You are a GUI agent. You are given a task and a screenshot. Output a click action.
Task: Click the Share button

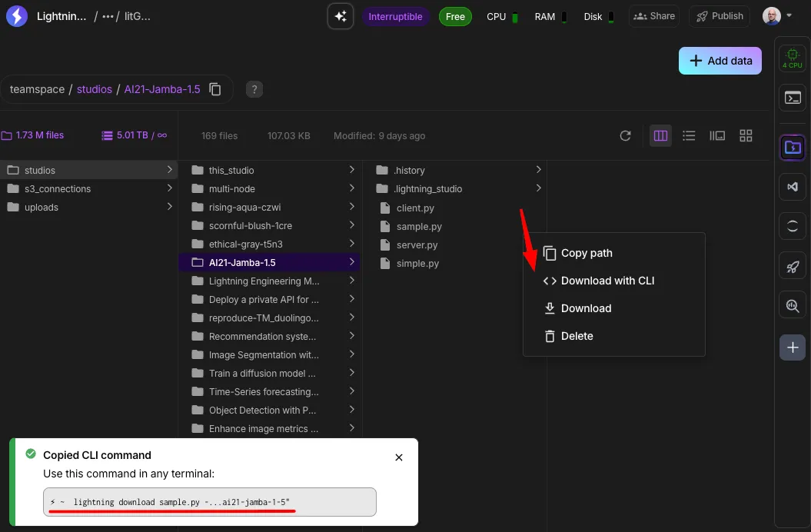pos(654,16)
